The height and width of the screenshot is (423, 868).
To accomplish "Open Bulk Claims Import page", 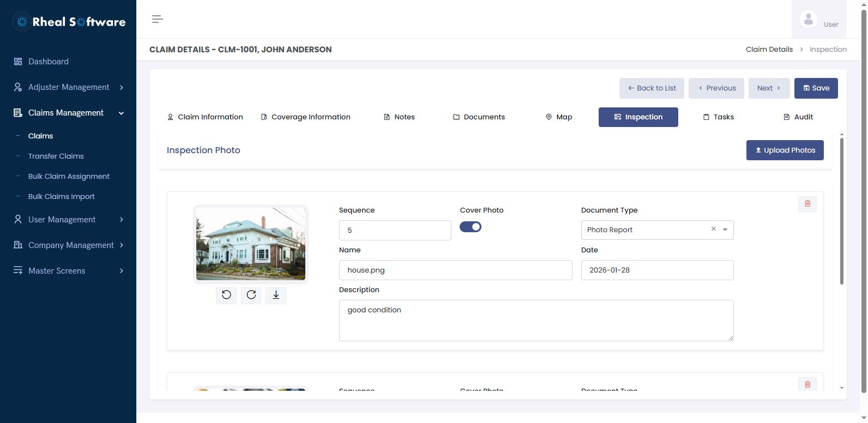I will [x=62, y=196].
